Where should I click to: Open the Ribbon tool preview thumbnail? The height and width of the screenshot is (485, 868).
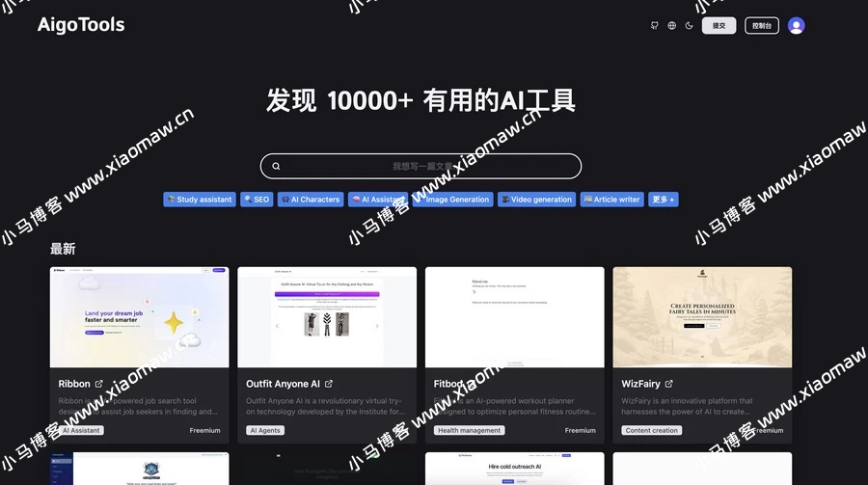[139, 317]
